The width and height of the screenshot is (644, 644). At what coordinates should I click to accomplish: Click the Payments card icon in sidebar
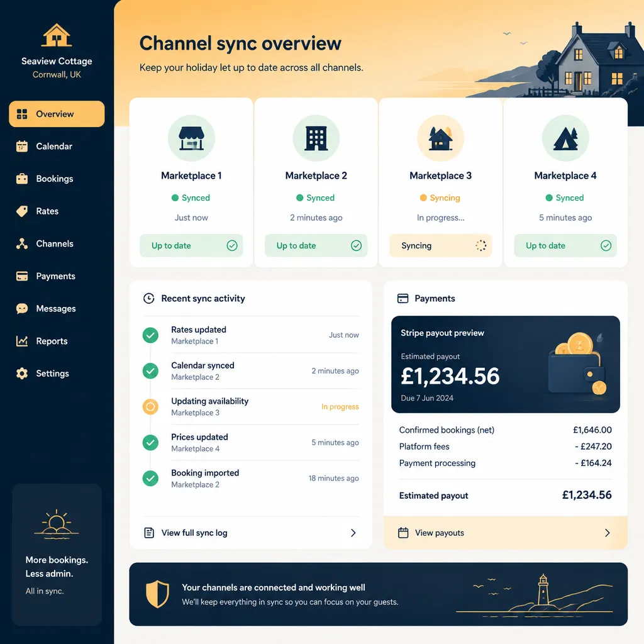click(22, 276)
